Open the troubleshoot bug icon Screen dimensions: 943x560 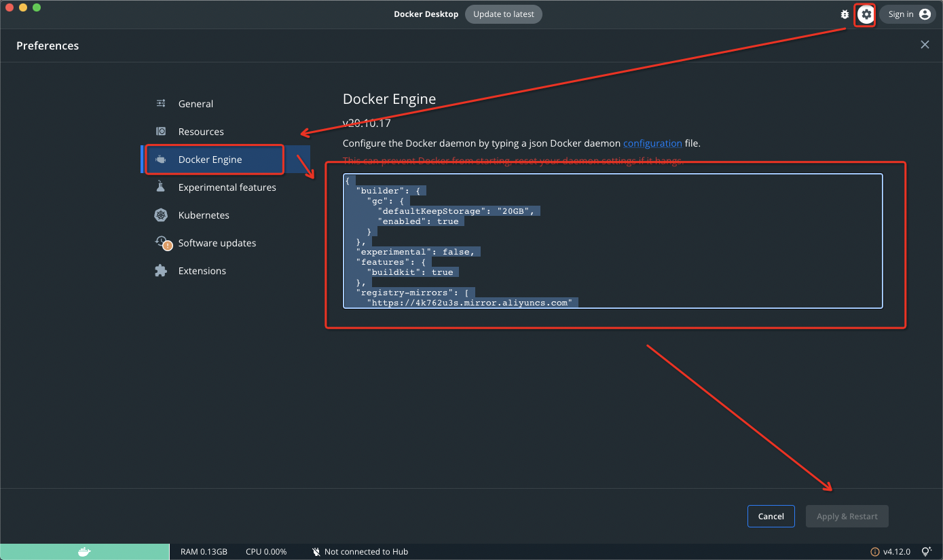(x=845, y=14)
